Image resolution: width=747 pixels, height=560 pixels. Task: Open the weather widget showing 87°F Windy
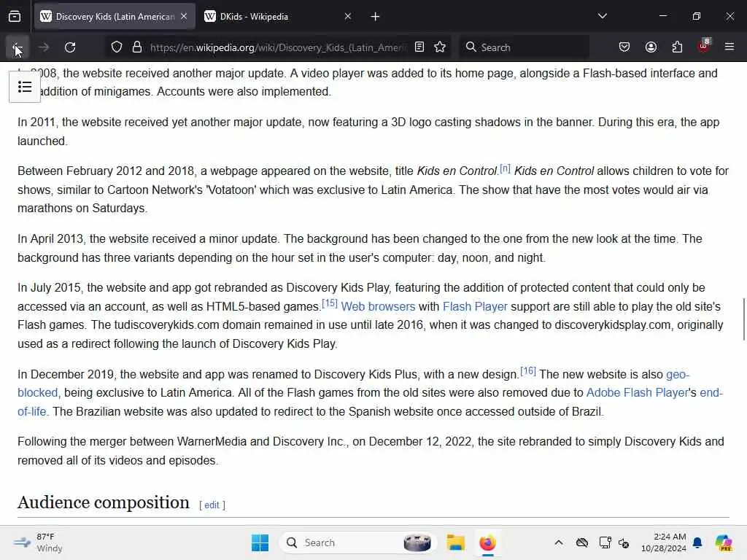[38, 542]
